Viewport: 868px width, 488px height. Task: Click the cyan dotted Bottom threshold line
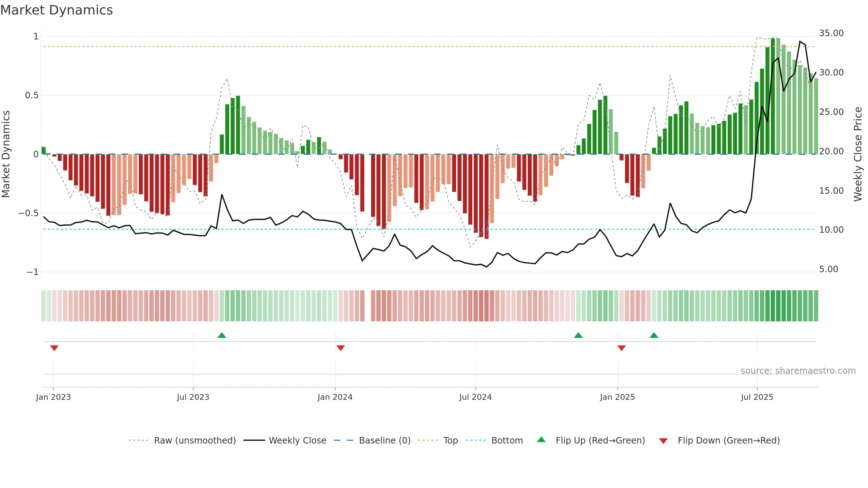pyautogui.click(x=429, y=229)
